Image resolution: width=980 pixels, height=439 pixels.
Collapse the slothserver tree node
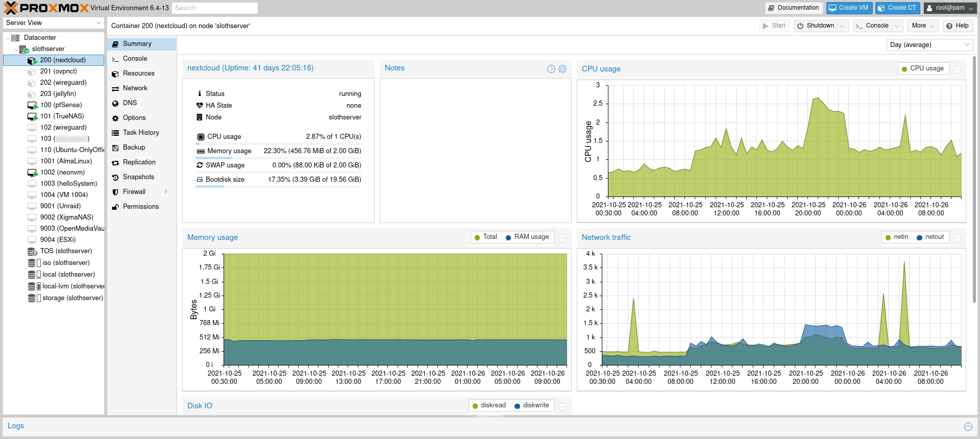pyautogui.click(x=15, y=50)
